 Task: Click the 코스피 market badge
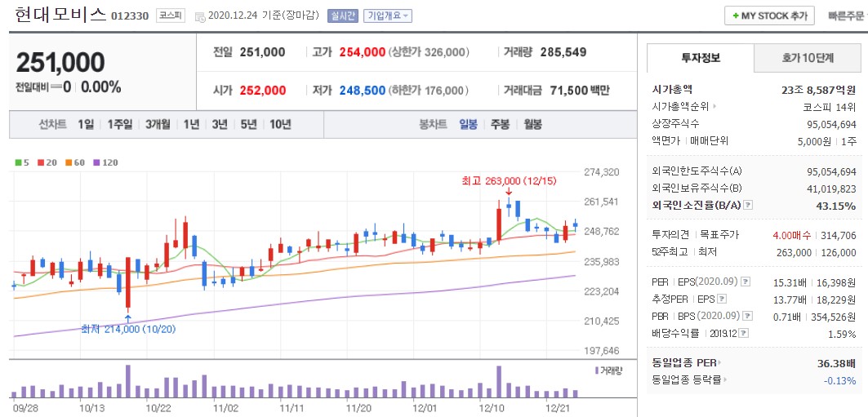click(x=171, y=16)
